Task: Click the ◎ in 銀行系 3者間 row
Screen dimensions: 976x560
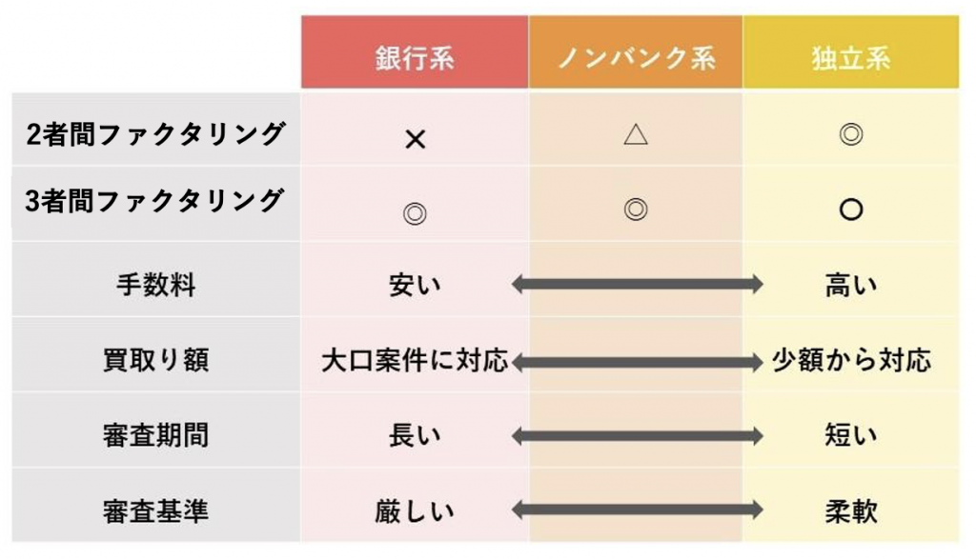Action: [x=415, y=213]
